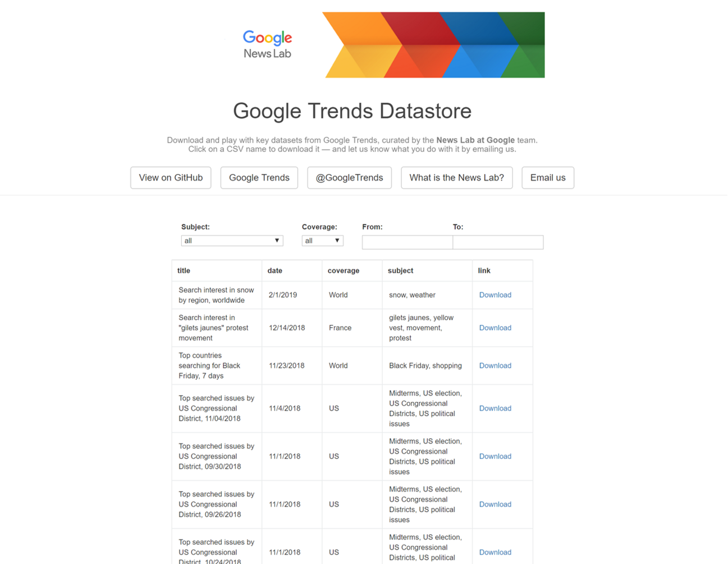Click the date column header

click(275, 270)
